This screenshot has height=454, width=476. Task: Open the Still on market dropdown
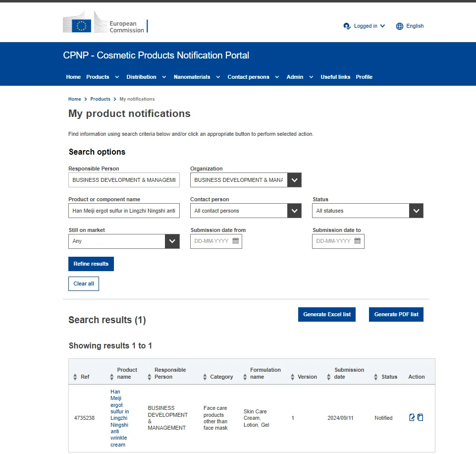click(172, 241)
